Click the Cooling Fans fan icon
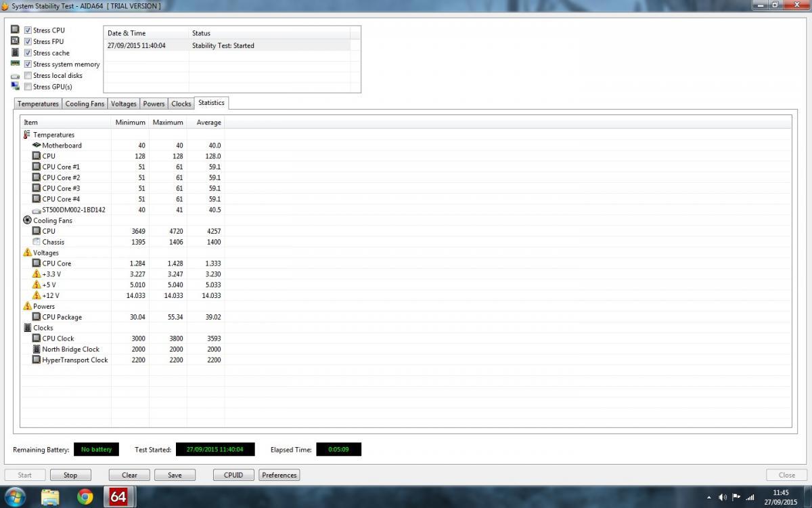812x508 pixels. [x=27, y=220]
